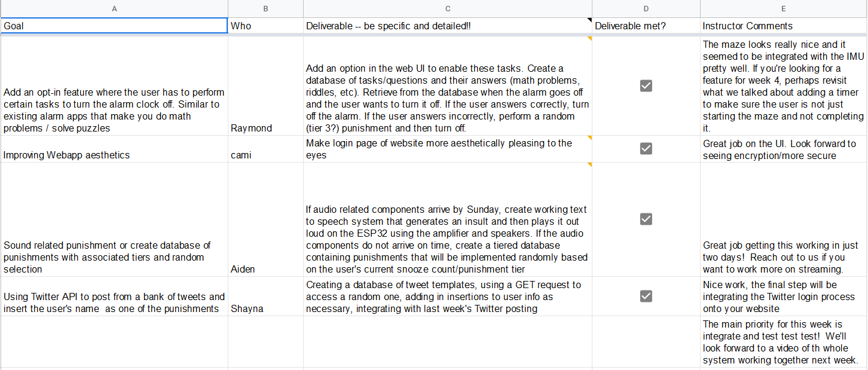
Task: Select column B header
Action: coord(265,8)
